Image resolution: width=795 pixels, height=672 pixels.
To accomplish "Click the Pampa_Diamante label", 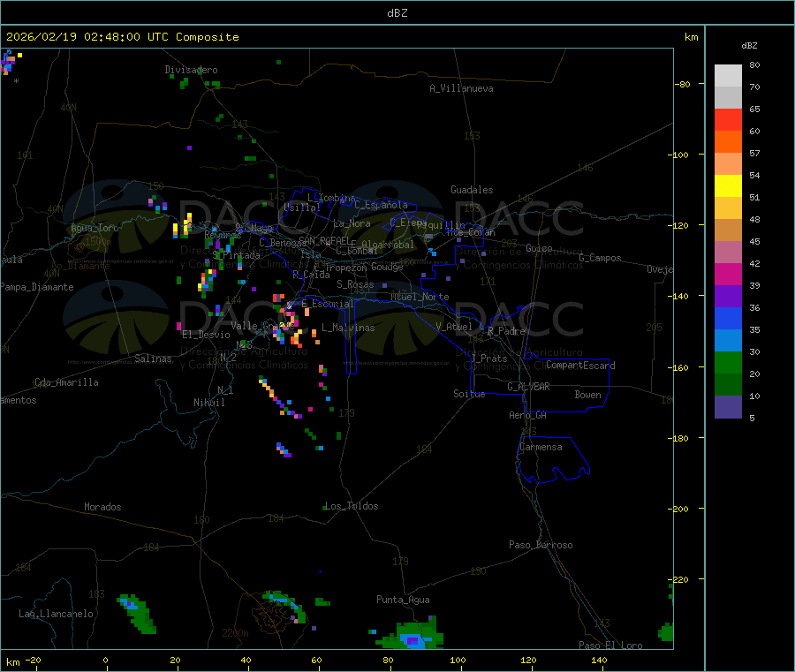I will [37, 287].
